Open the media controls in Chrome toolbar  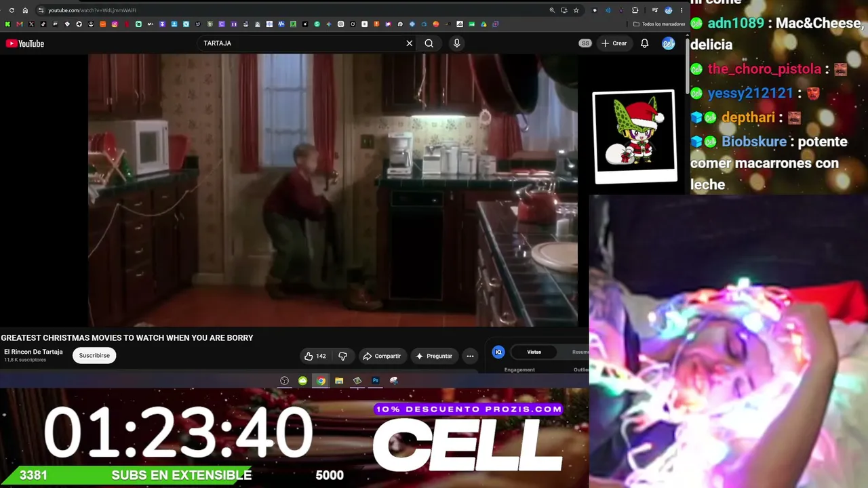pos(654,10)
